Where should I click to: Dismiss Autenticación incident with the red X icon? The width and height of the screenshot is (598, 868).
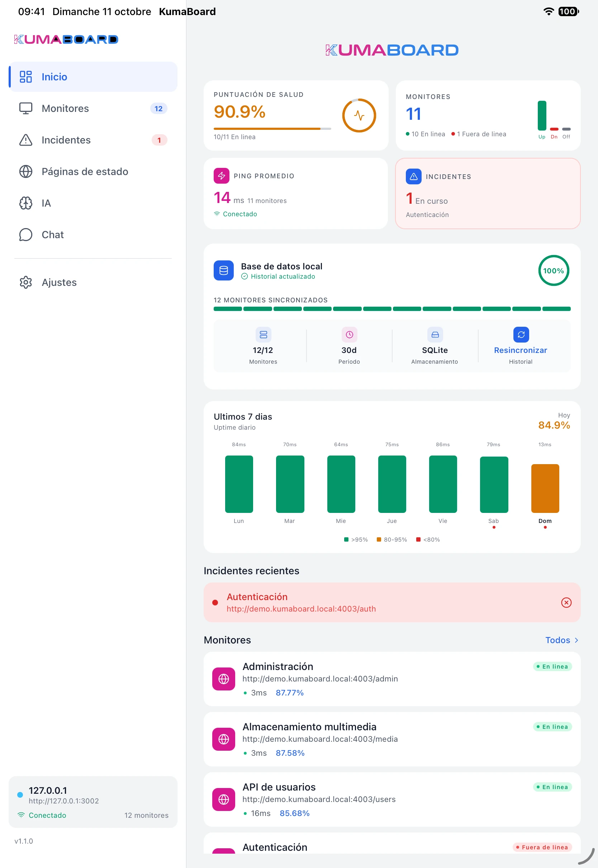566,603
